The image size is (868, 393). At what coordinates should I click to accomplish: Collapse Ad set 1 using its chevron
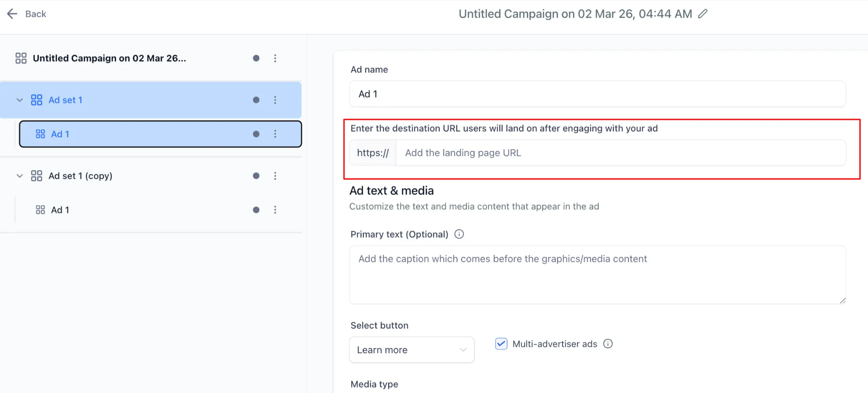(x=19, y=100)
